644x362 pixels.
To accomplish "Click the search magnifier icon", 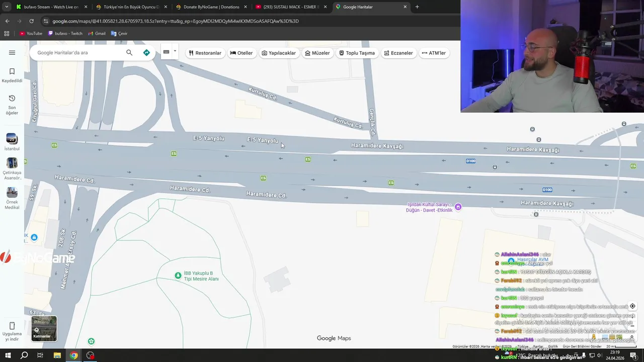I will click(x=129, y=53).
